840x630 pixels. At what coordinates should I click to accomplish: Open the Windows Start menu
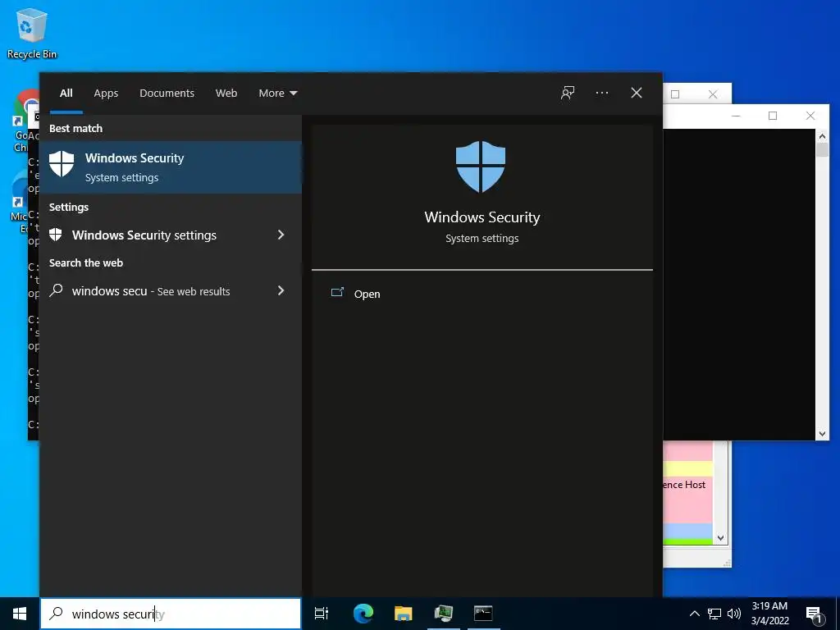click(x=20, y=614)
